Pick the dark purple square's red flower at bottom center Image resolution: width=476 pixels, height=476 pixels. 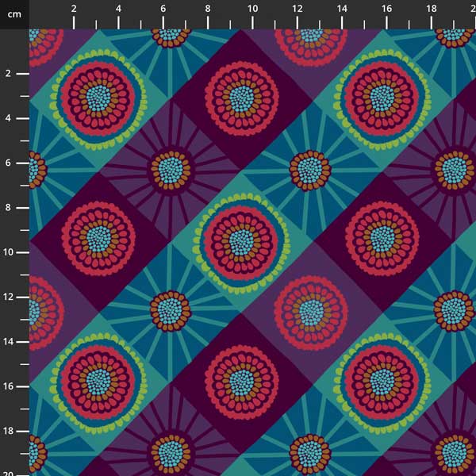pos(241,381)
